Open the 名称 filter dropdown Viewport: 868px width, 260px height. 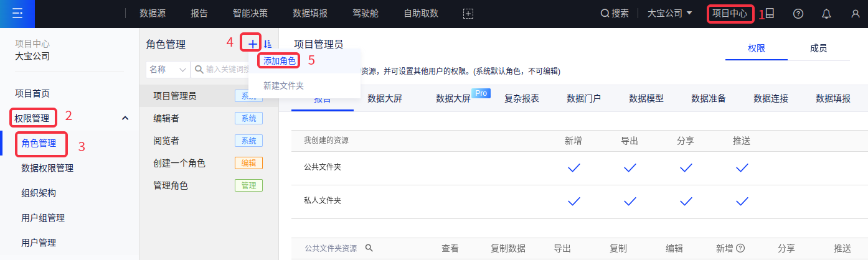(167, 69)
